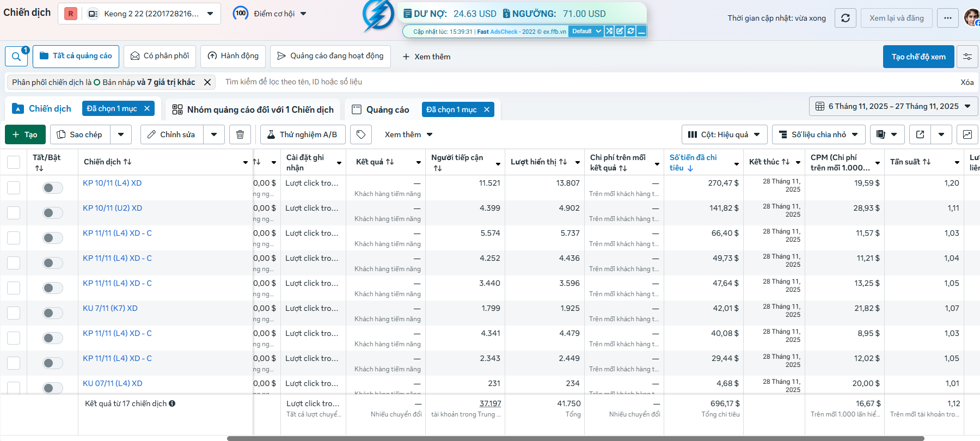Click the horizontal scrollbar at the table bottom
This screenshot has width=980, height=441.
click(x=575, y=438)
